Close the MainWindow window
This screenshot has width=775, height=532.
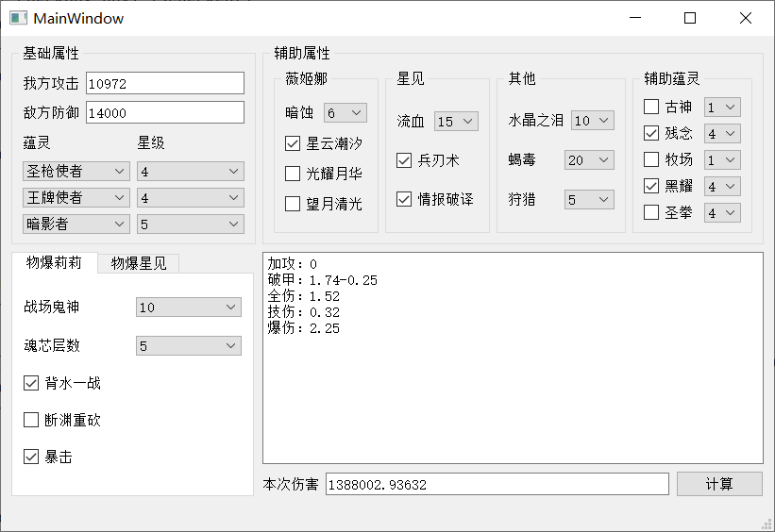tap(746, 18)
